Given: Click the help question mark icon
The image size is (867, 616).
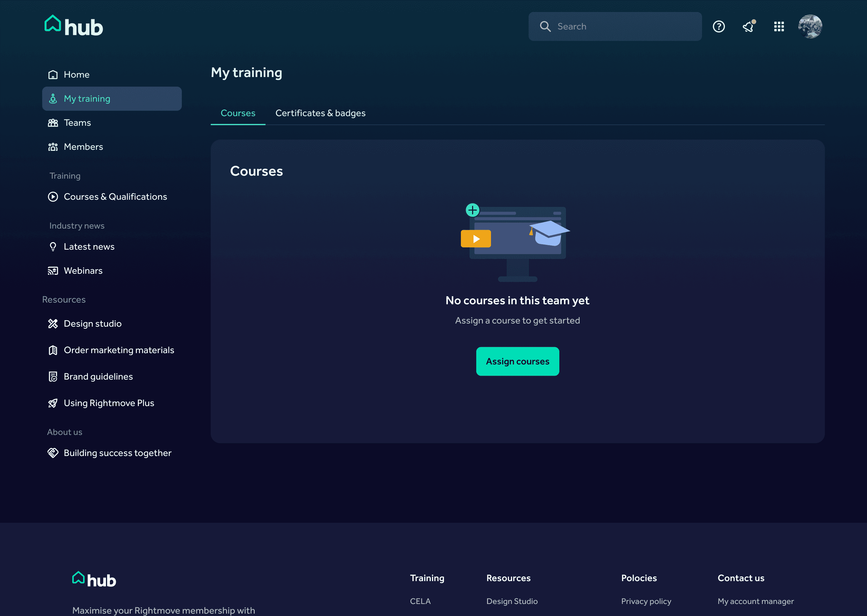Looking at the screenshot, I should click(719, 26).
